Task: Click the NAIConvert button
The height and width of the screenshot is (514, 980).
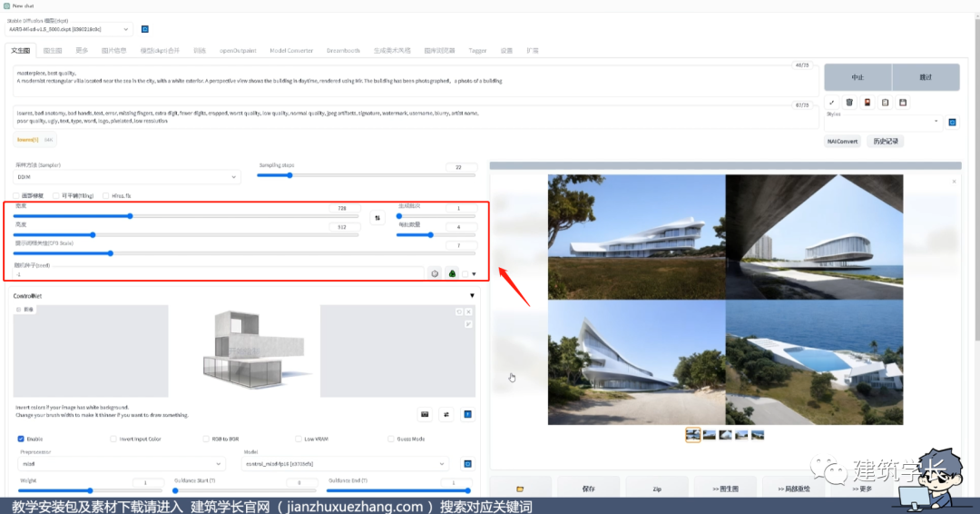Action: [x=842, y=142]
